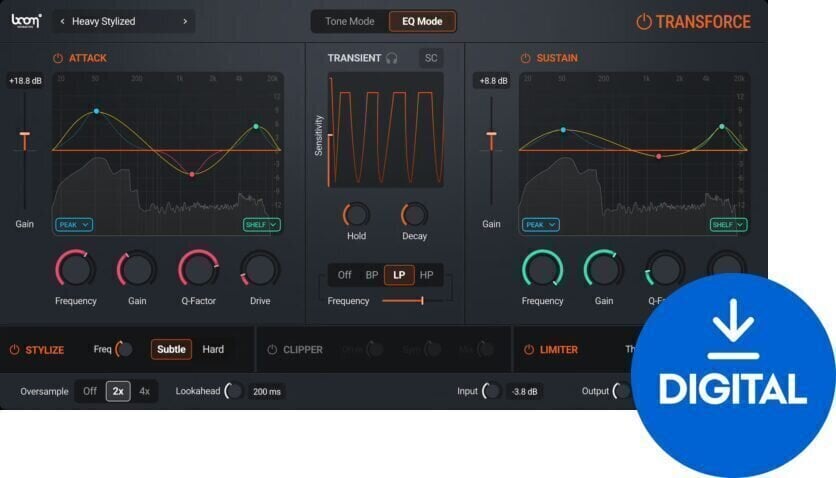
Task: Enable the SC sidechain button
Action: click(x=431, y=58)
